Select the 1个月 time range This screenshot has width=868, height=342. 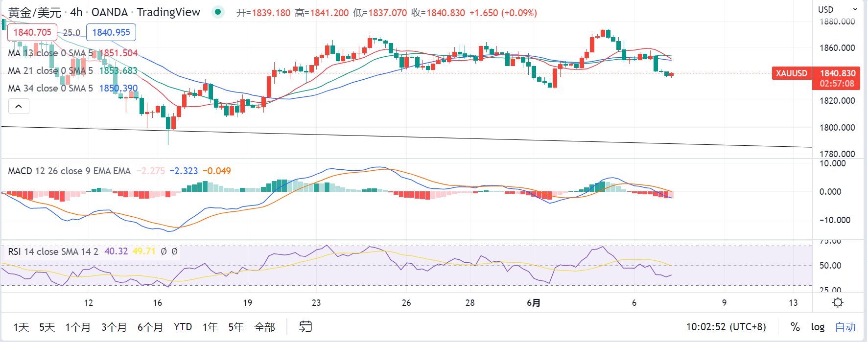pyautogui.click(x=78, y=327)
